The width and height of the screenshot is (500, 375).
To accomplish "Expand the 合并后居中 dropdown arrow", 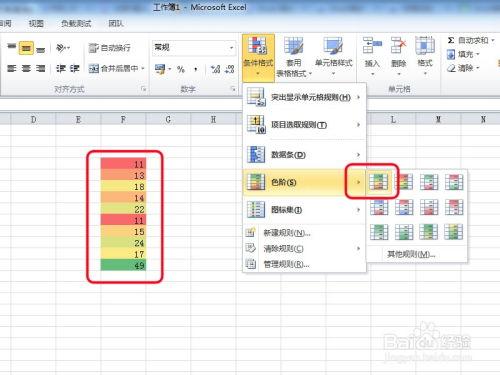I will 143,69.
